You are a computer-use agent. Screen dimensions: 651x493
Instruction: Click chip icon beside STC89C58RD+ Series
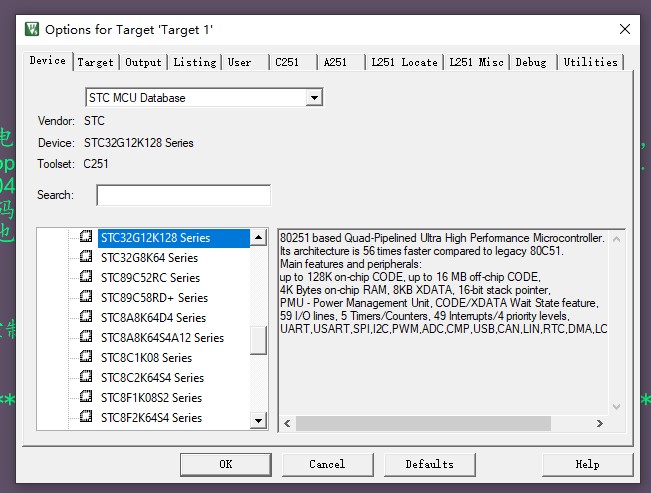86,297
